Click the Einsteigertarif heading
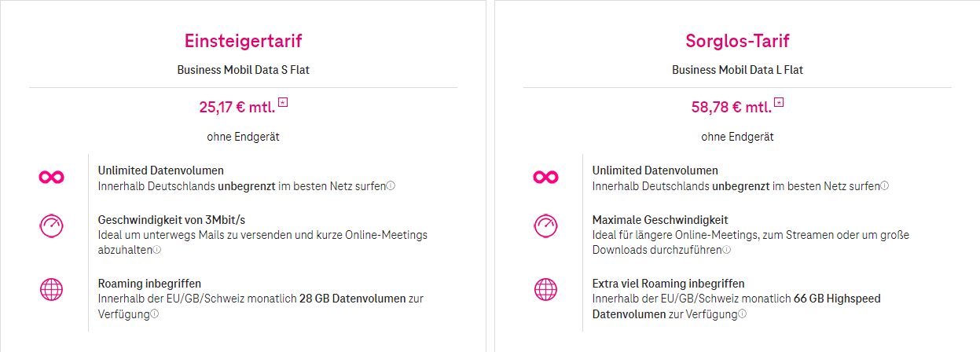The height and width of the screenshot is (352, 980). (244, 41)
